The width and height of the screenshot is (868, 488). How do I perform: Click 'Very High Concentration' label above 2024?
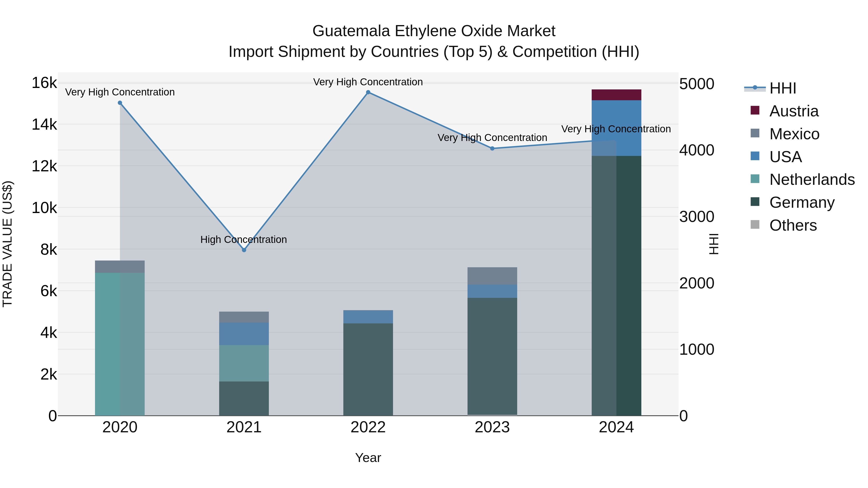coord(616,129)
